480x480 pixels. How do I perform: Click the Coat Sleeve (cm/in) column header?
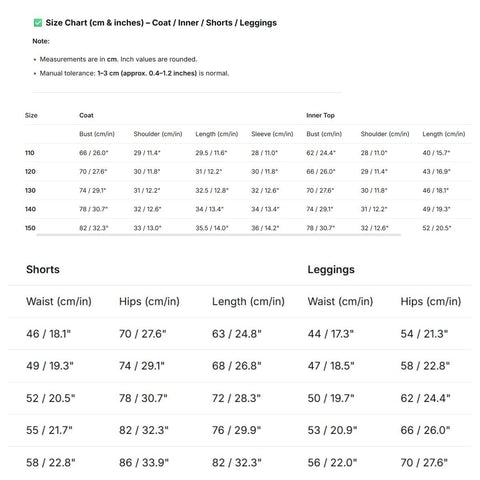click(x=272, y=134)
